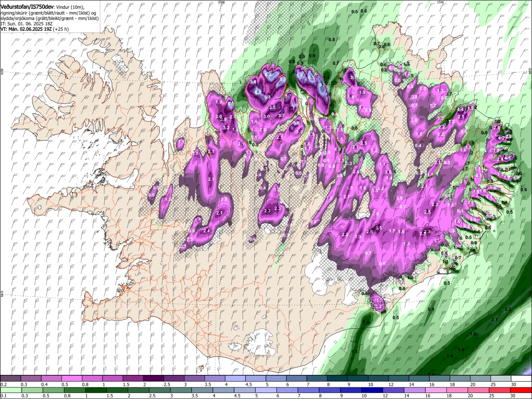532x399 pixels.
Task: Click the Veðurstofan/IS750dev title text
Action: point(27,7)
